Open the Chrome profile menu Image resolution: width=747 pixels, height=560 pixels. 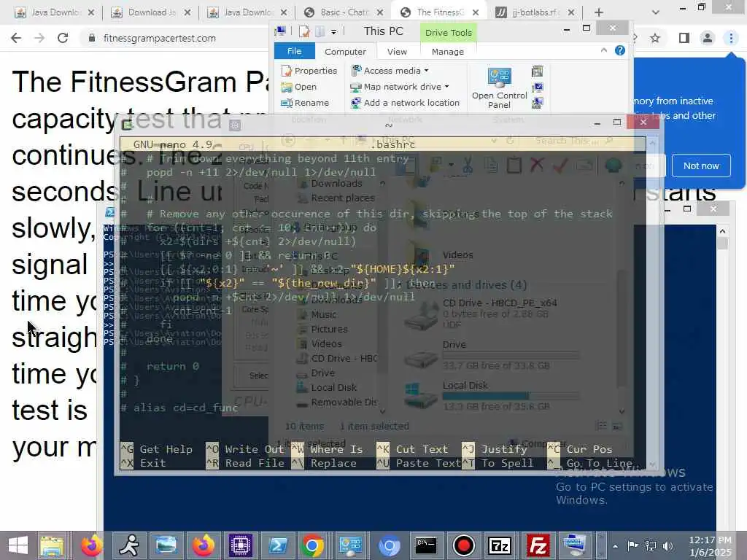pos(708,38)
